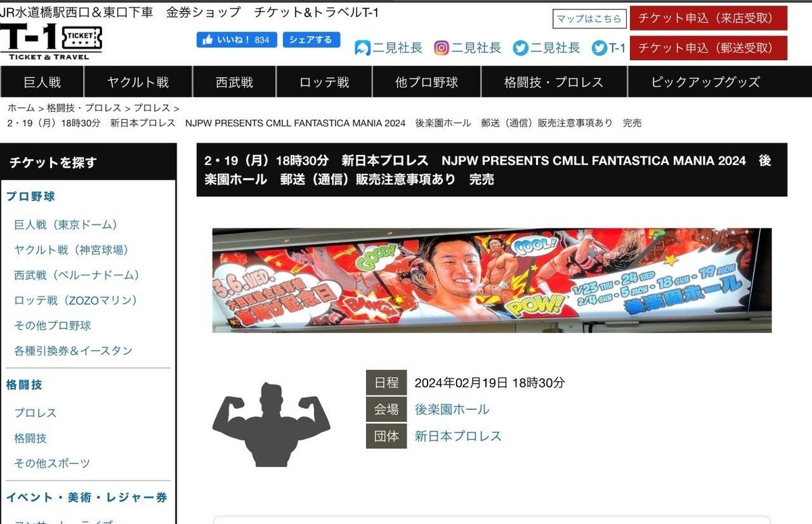812x524 pixels.
Task: Select その他プロ野球 in sidebar
Action: pos(52,325)
